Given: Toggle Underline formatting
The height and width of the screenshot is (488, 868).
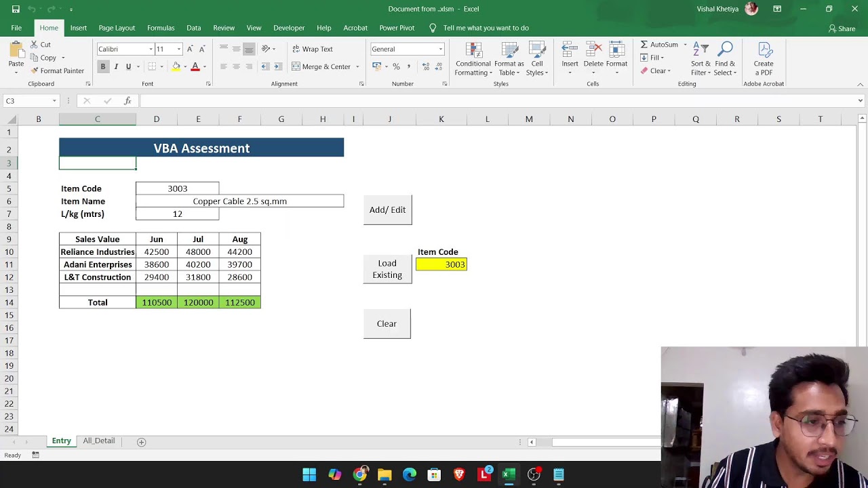Looking at the screenshot, I should 128,66.
